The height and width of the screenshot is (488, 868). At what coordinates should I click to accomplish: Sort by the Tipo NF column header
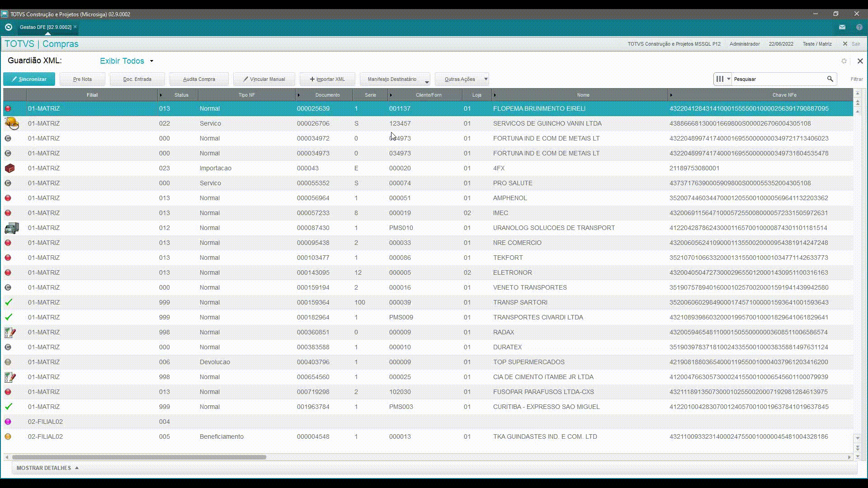[247, 95]
